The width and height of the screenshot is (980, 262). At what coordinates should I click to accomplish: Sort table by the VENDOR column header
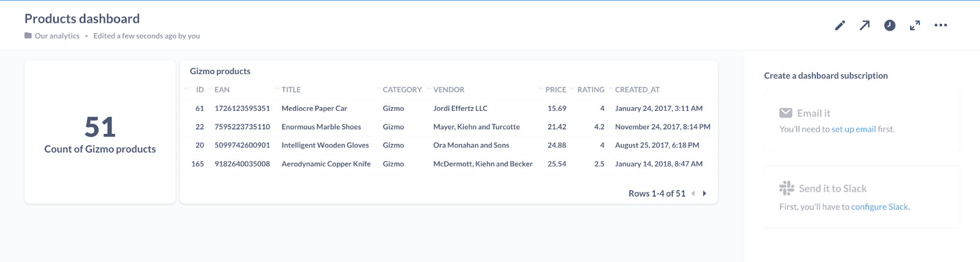[448, 89]
